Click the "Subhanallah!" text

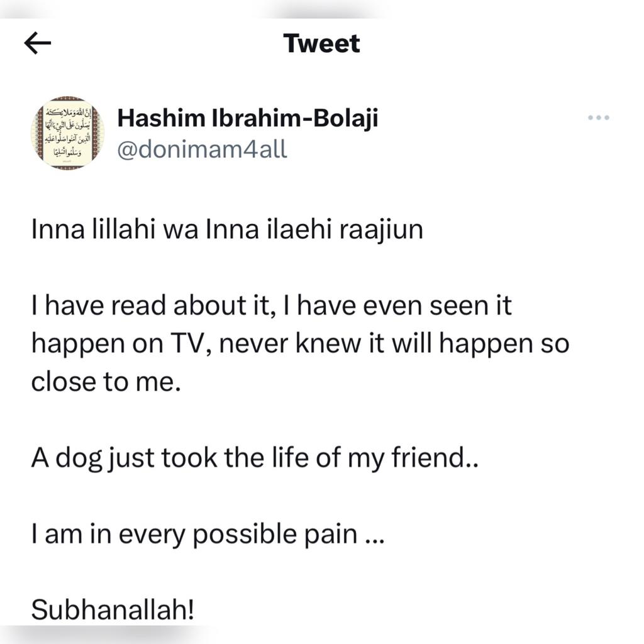pos(113,610)
